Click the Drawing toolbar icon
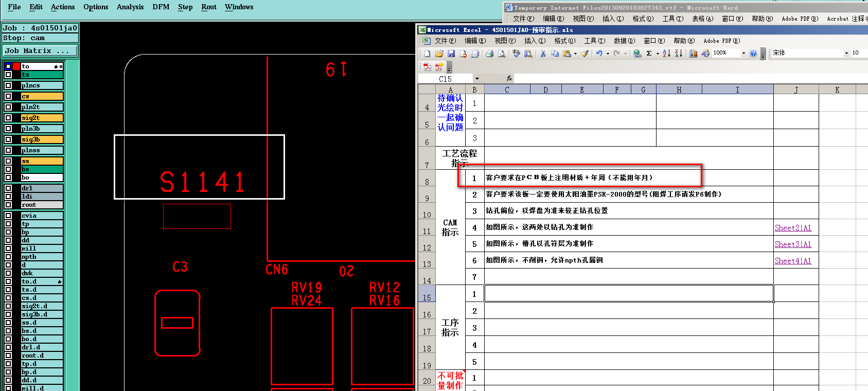 pyautogui.click(x=705, y=54)
